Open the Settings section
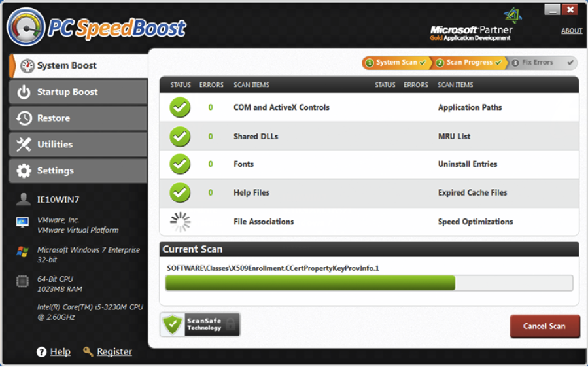Screen dimensions: 588x367 78,171
